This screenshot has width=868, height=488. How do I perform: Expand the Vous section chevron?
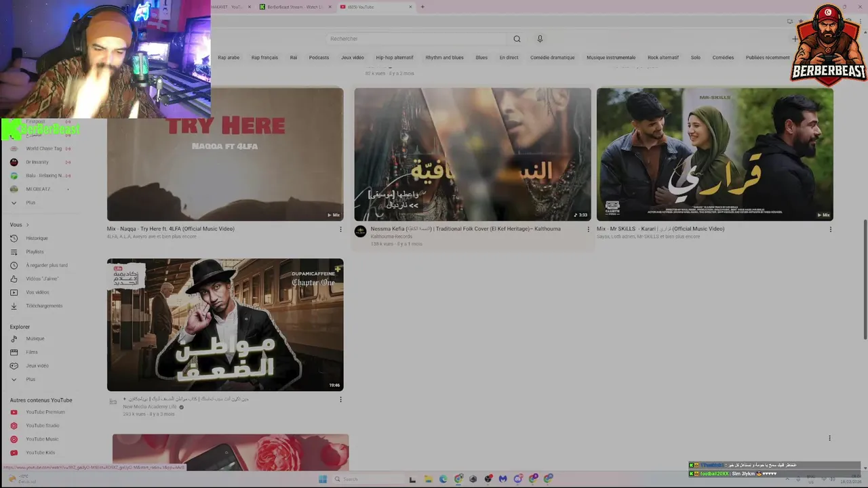[27, 225]
